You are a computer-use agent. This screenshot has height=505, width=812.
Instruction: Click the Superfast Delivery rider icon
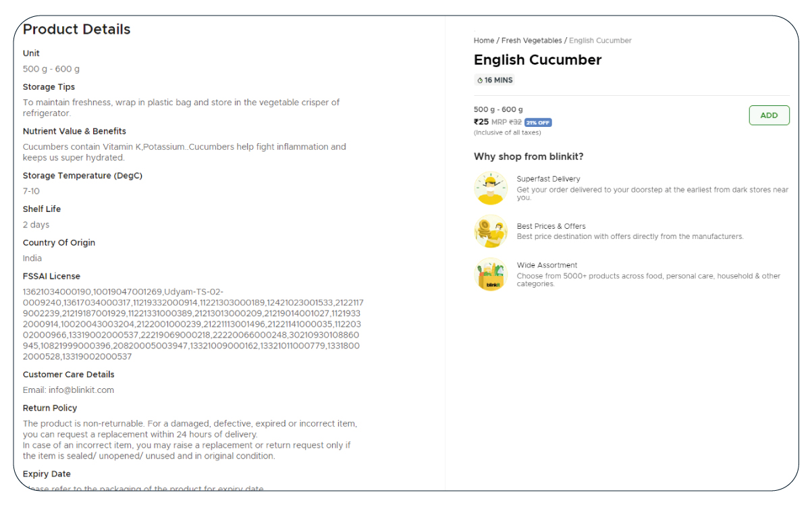pos(491,188)
